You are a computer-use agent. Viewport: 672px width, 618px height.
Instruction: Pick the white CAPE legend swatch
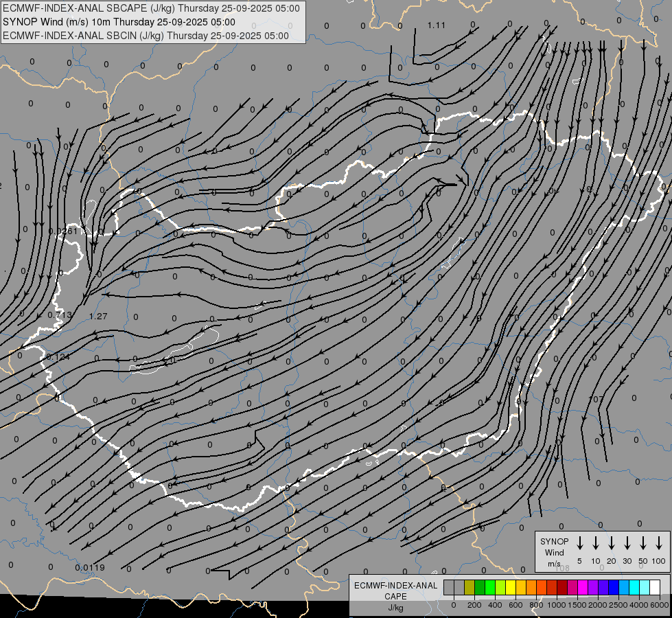pyautogui.click(x=656, y=587)
